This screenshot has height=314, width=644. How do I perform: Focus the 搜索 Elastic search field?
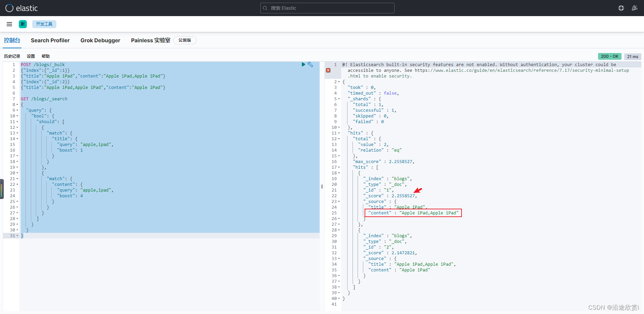[x=327, y=8]
